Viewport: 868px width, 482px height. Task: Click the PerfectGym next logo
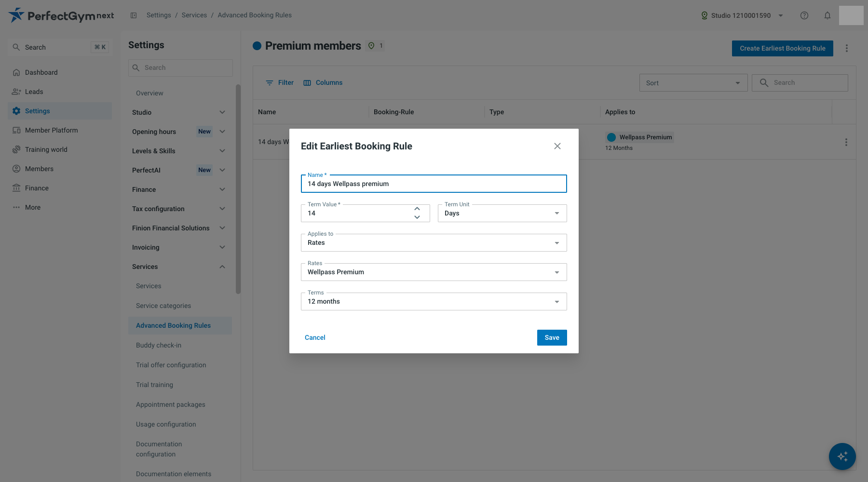[61, 15]
